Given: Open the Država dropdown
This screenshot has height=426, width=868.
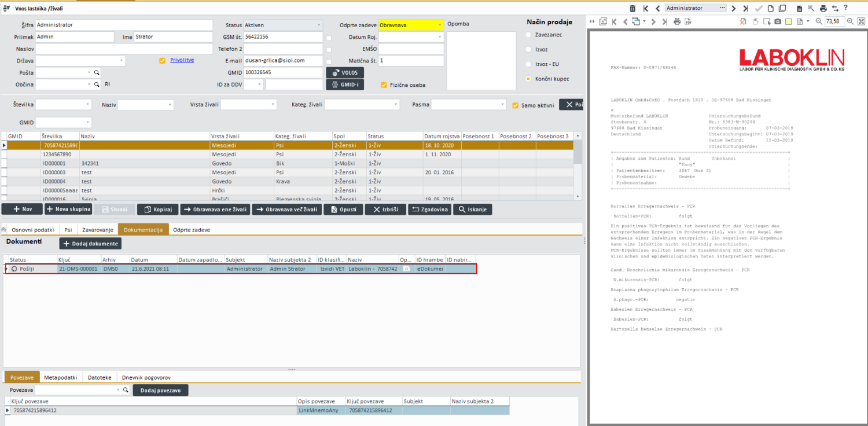Looking at the screenshot, I should [122, 60].
